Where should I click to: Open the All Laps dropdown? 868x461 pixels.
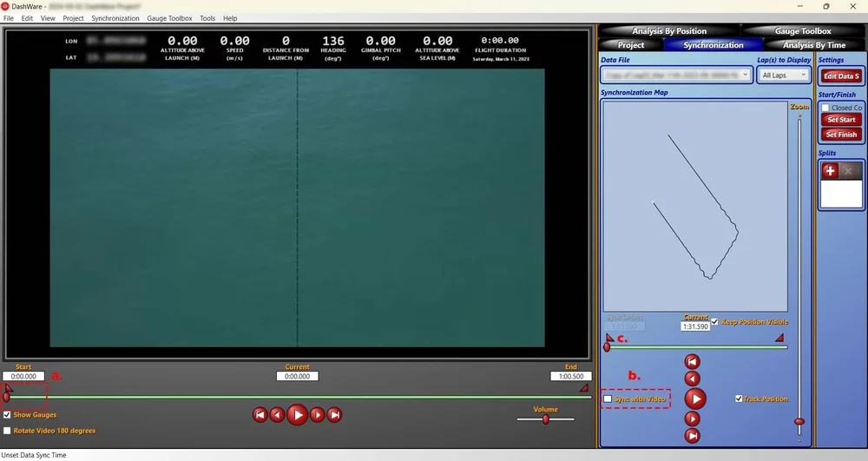(x=784, y=75)
